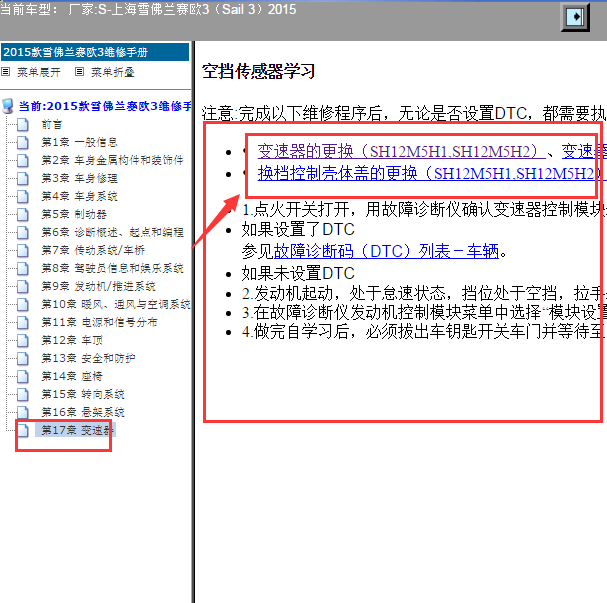The width and height of the screenshot is (607, 603).
Task: Click the 空挡传感器学习 page heading
Action: [x=258, y=71]
